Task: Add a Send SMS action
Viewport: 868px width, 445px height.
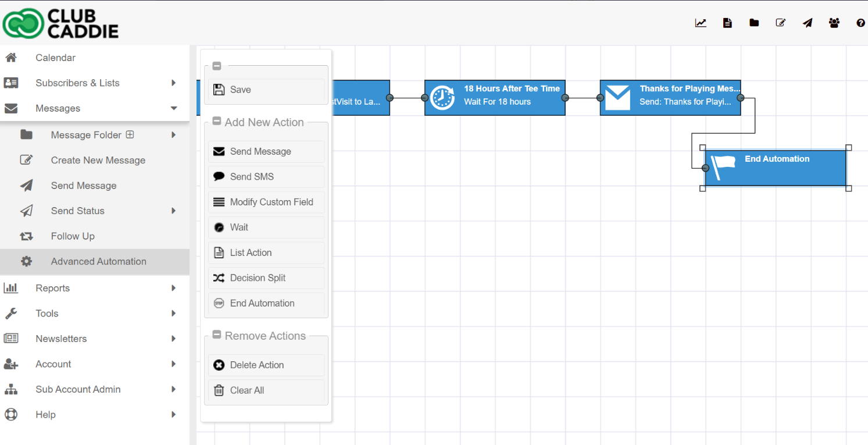Action: tap(266, 177)
